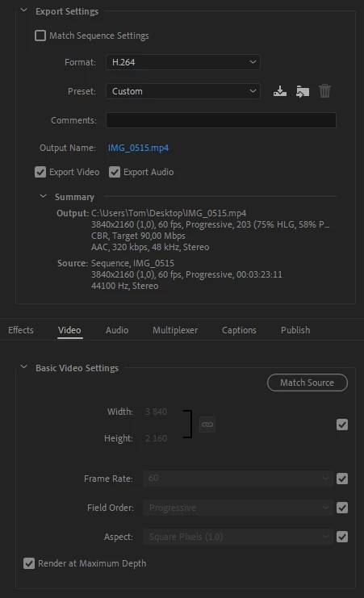Switch to the Effects tab
This screenshot has width=364, height=598.
[21, 330]
